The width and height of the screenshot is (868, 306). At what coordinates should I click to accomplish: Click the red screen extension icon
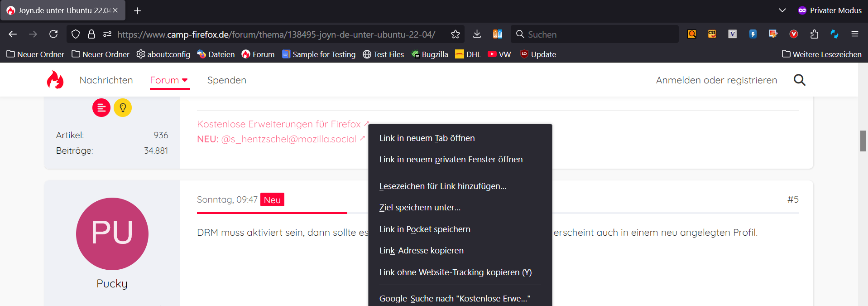tap(773, 34)
